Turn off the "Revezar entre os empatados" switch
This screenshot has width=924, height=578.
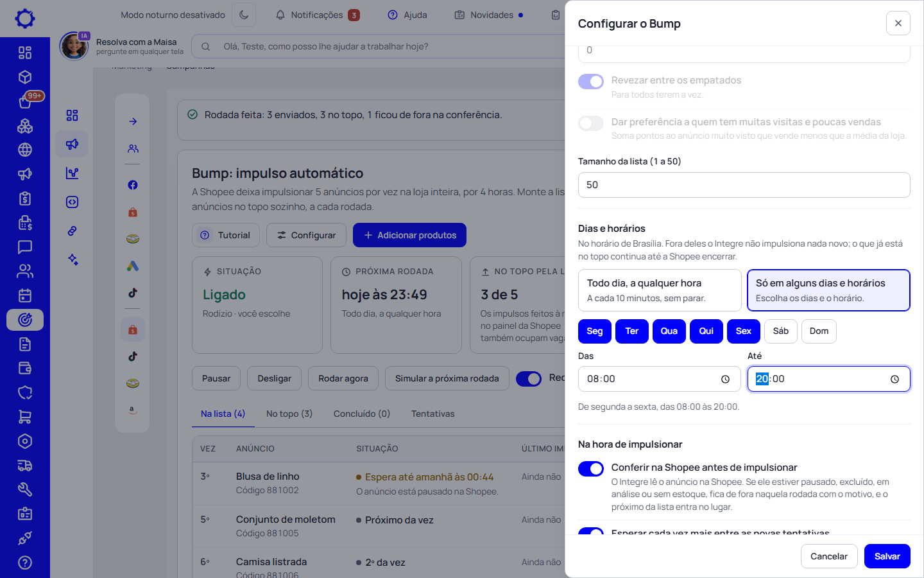(x=591, y=82)
